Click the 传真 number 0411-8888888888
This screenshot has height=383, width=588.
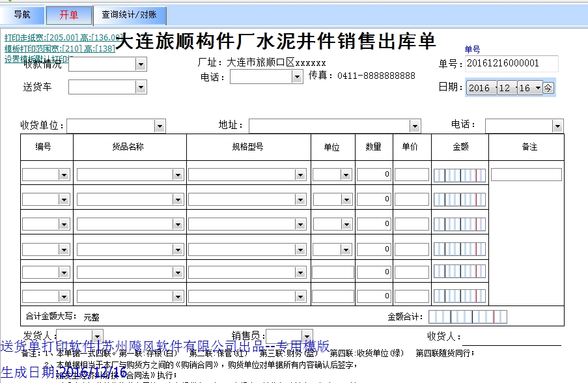point(376,76)
